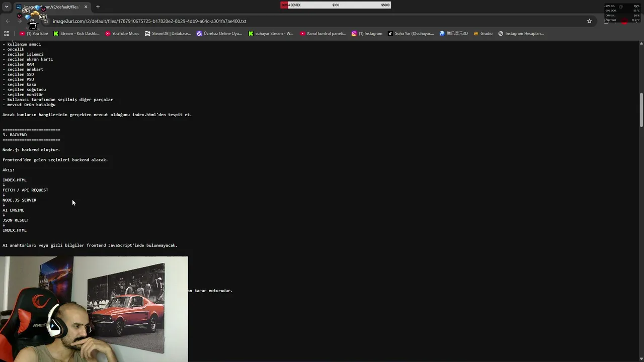Click the line "- seçilen anakart"
The width and height of the screenshot is (644, 362).
pyautogui.click(x=23, y=69)
